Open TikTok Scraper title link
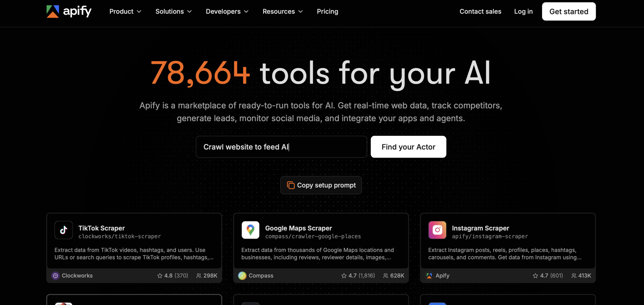Viewport: 644px width, 305px height. click(101, 228)
